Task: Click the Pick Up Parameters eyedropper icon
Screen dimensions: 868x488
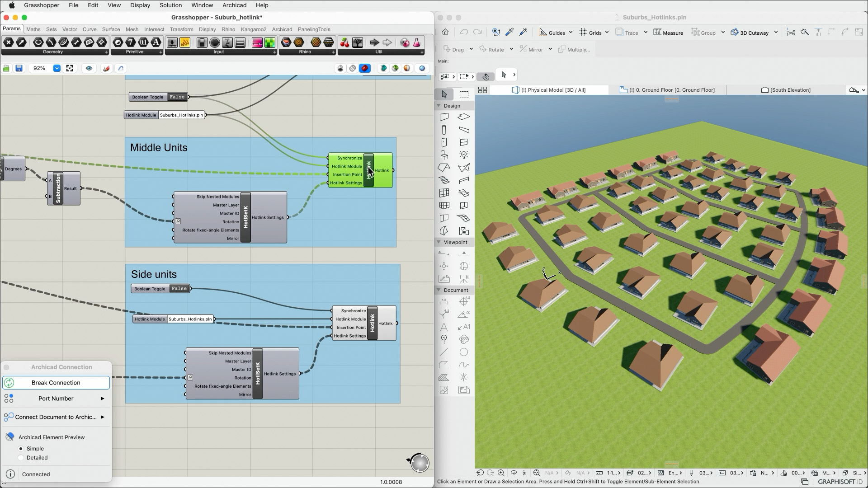Action: [509, 32]
